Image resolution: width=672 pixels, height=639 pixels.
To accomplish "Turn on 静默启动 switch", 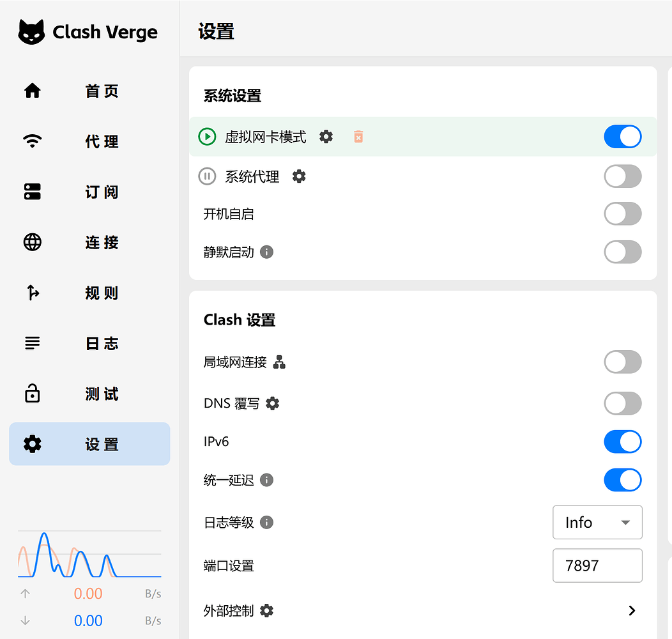I will click(623, 252).
